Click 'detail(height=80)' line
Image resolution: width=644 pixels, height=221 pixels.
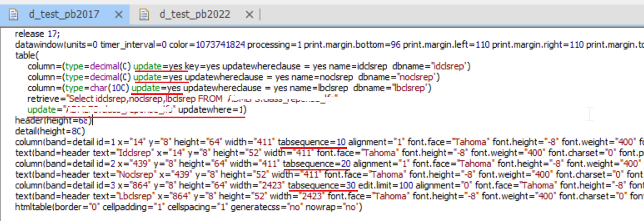tap(50, 132)
